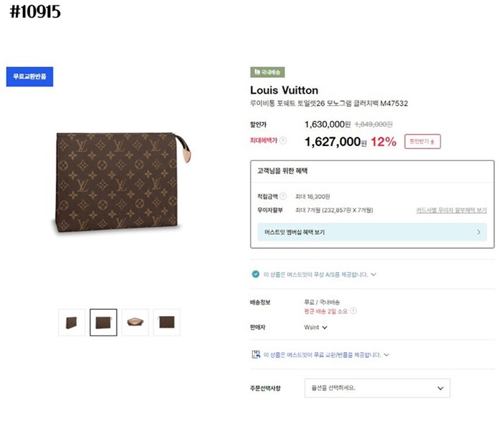Click the 할인받기 download coupon button
Screen dimensions: 504x445
(x=422, y=142)
